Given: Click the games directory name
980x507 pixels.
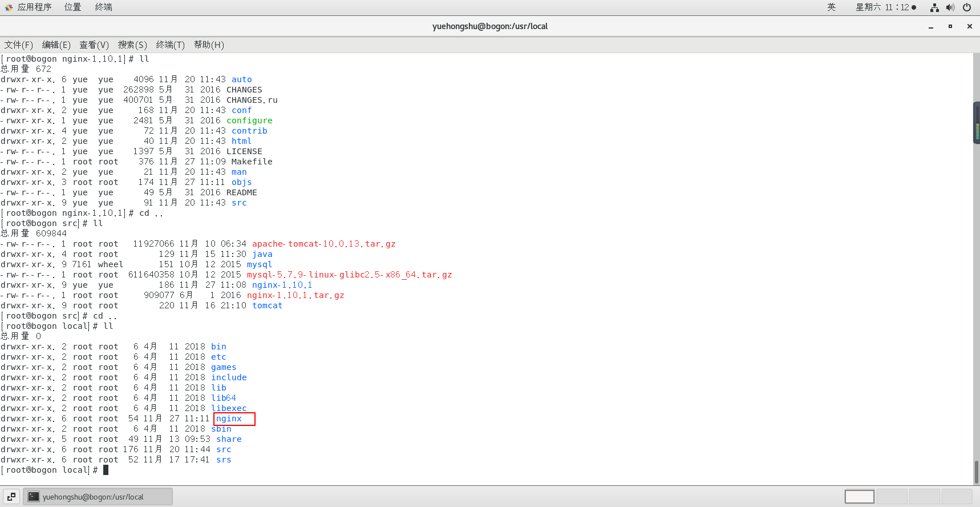Looking at the screenshot, I should [x=224, y=367].
